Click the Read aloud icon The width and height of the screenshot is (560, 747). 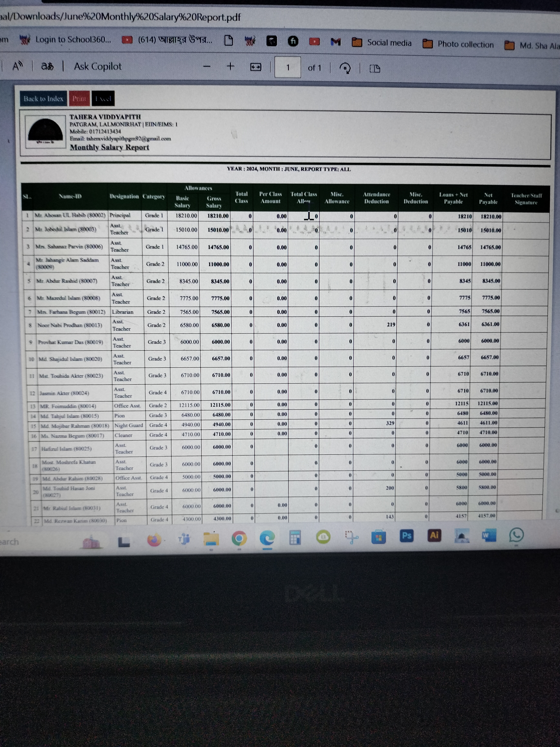(17, 66)
